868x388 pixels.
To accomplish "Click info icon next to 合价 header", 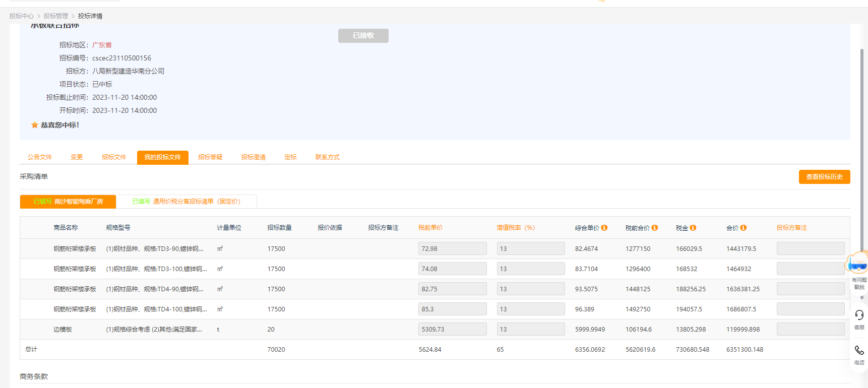I will pyautogui.click(x=743, y=228).
